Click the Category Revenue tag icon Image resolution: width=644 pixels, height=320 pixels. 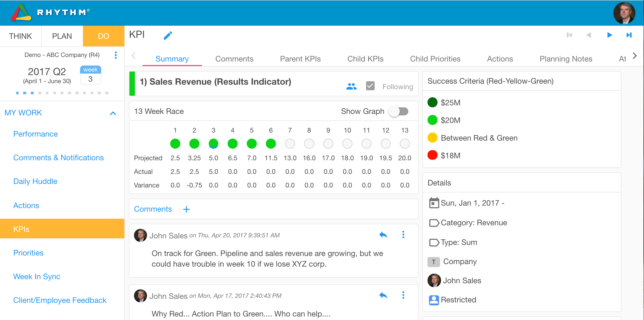[434, 223]
